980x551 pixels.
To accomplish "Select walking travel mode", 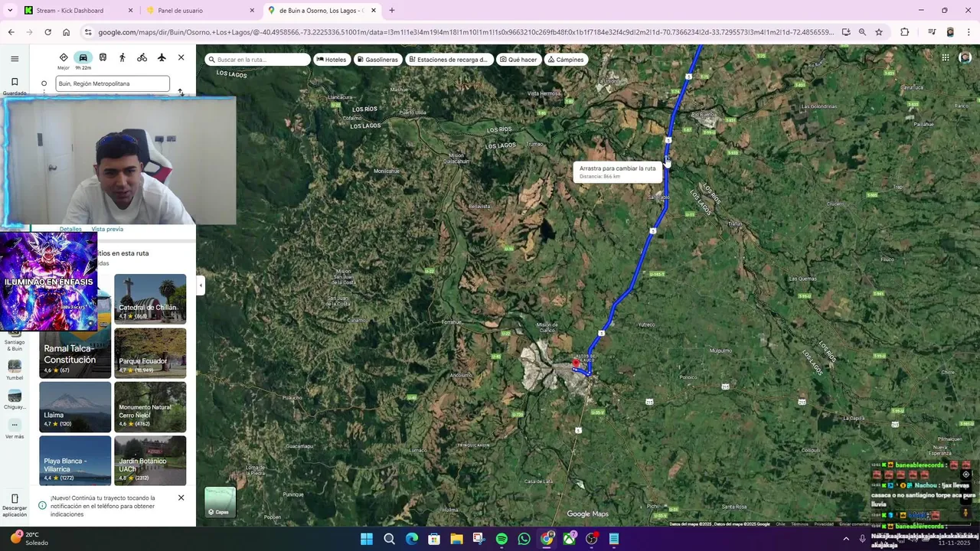I will tap(122, 57).
